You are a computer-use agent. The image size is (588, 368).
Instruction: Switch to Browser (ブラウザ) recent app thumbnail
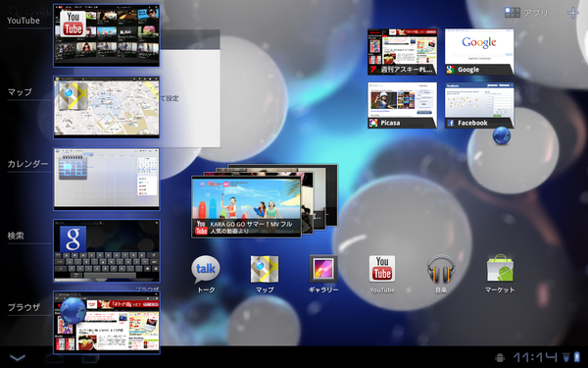[x=107, y=323]
